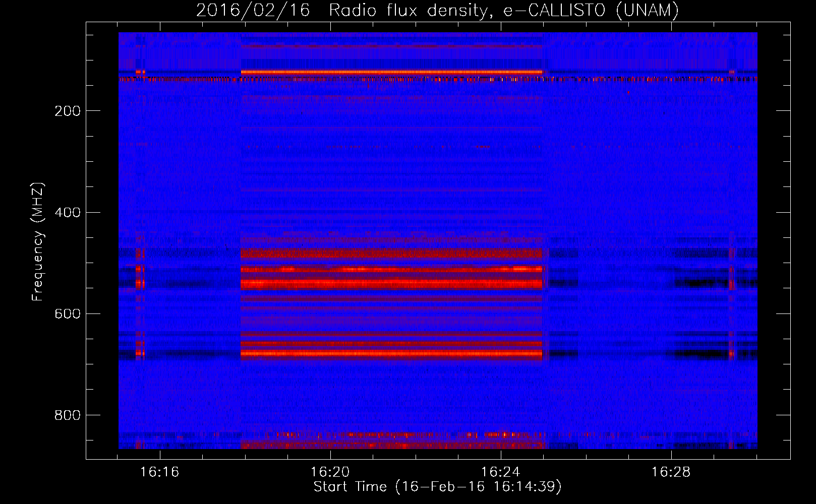Click the 'Start Time (16-Feb-16 16:14:39)' label
The image size is (816, 504).
pos(437,487)
